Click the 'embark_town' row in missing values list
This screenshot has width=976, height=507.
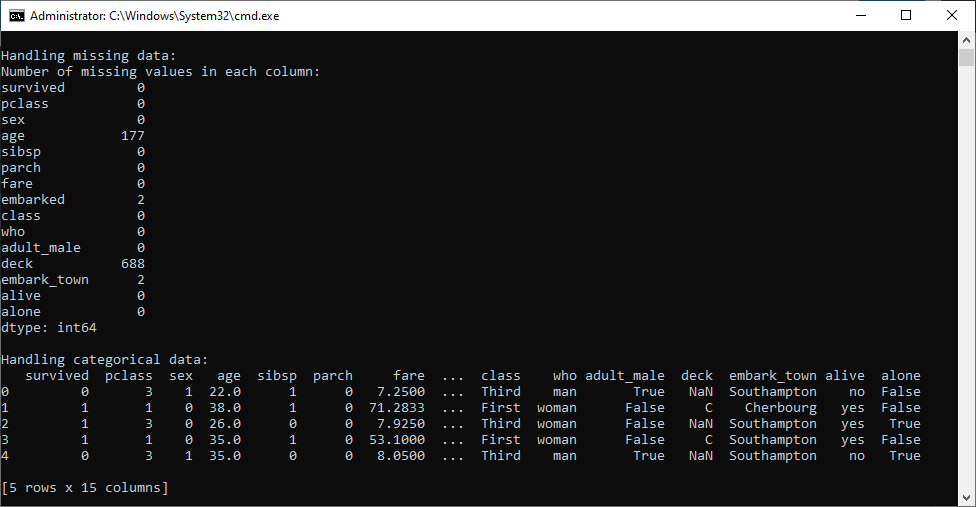click(73, 280)
